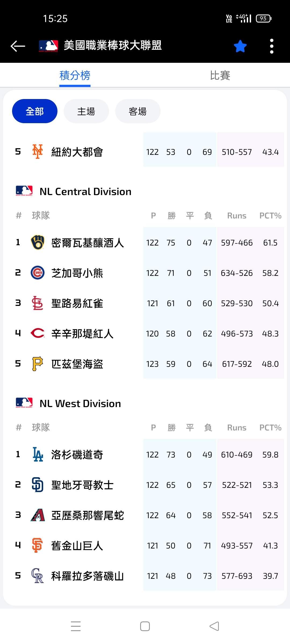Select the 主場 filter pill

pos(86,111)
